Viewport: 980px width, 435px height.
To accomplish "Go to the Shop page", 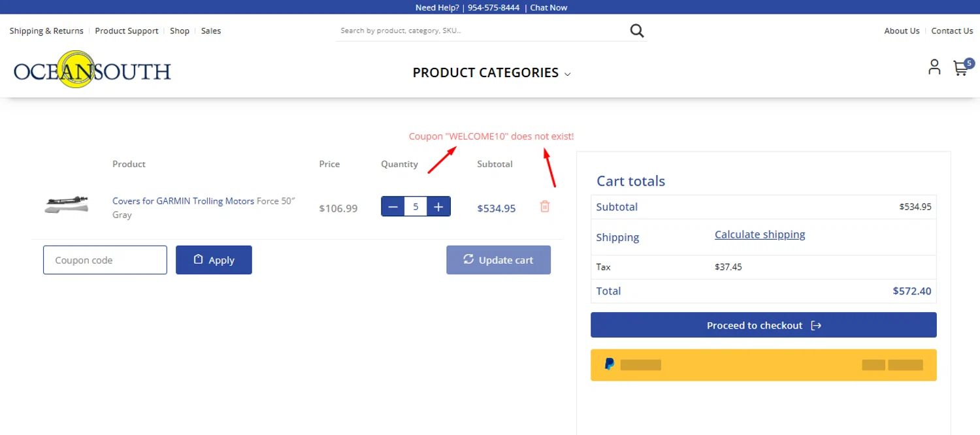I will coord(180,31).
